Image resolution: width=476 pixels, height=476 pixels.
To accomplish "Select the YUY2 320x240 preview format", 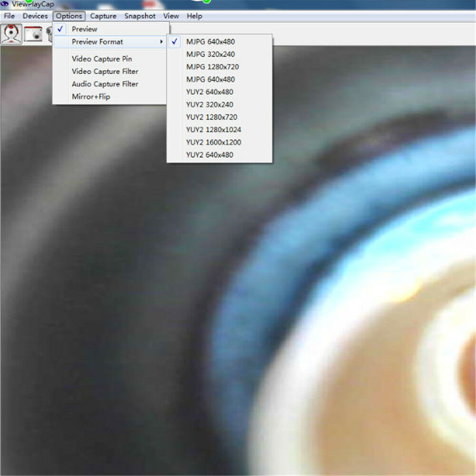I will (x=219, y=105).
